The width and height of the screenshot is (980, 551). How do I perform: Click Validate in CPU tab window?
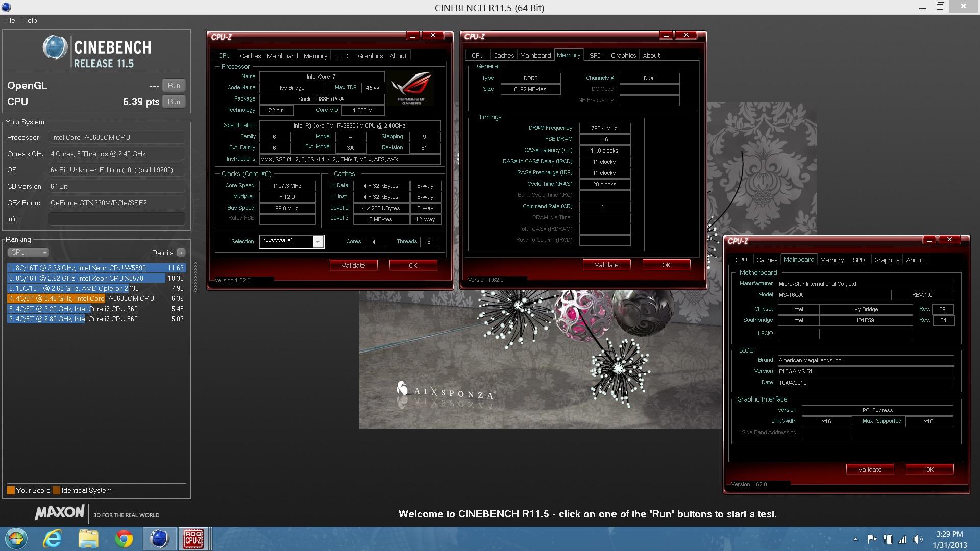pyautogui.click(x=353, y=265)
